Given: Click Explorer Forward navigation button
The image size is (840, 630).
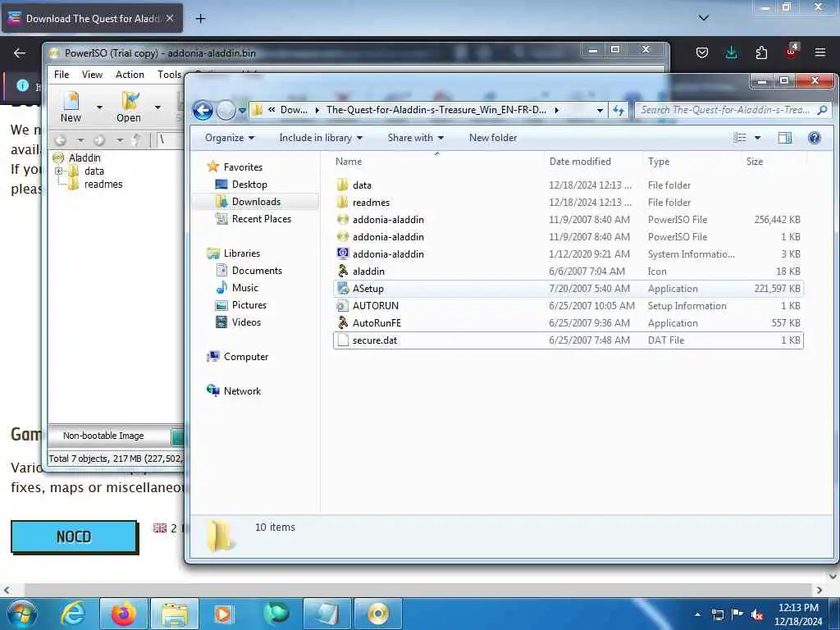Looking at the screenshot, I should (x=226, y=111).
